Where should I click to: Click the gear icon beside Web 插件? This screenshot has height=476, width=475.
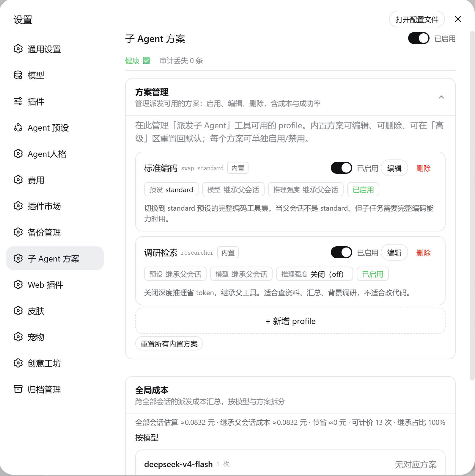[18, 285]
